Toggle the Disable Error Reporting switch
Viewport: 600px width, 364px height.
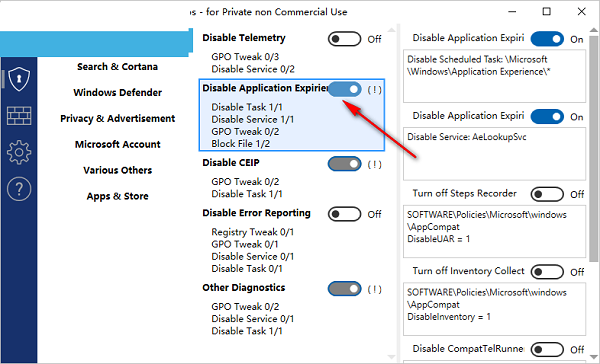pos(344,214)
